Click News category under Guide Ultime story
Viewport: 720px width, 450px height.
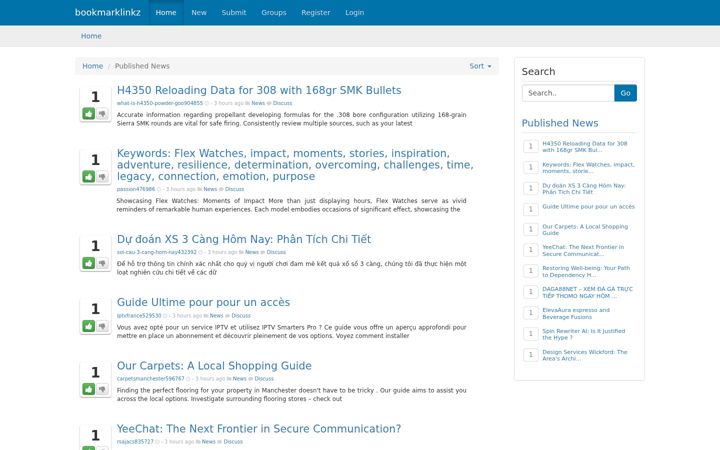click(x=216, y=315)
